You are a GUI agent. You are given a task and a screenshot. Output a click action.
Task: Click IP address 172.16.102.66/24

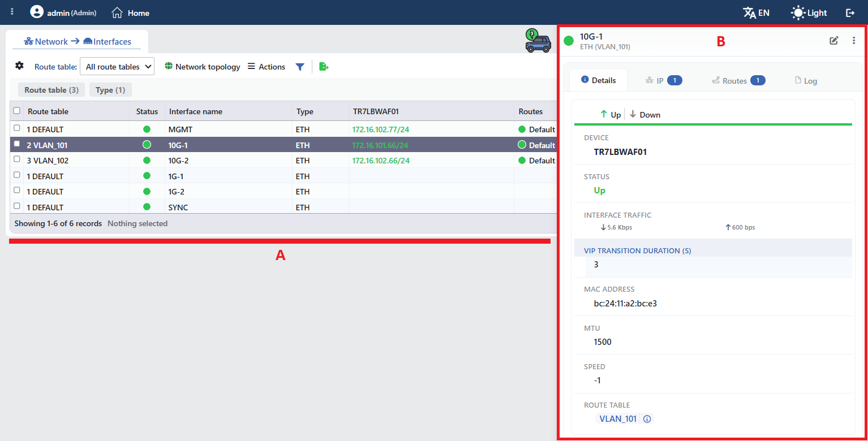[381, 161]
